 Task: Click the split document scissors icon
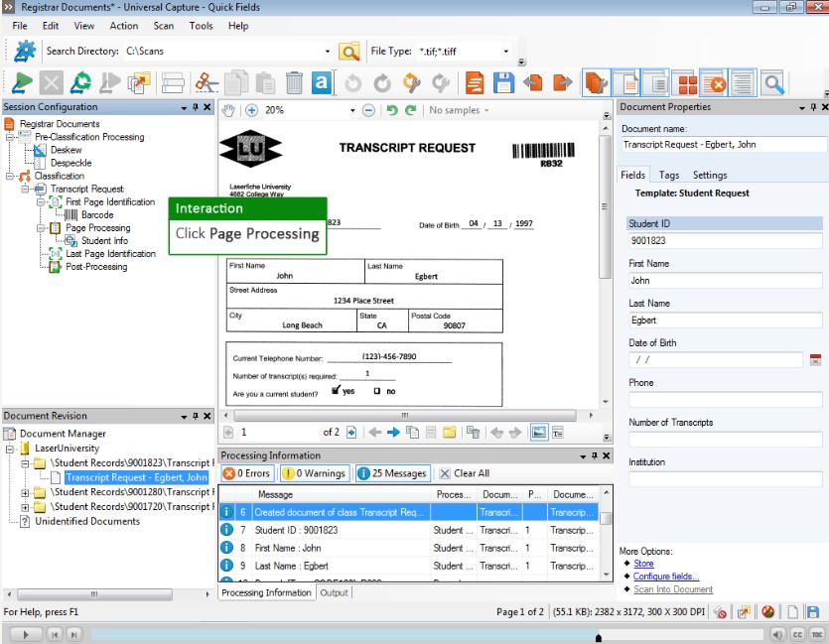207,83
